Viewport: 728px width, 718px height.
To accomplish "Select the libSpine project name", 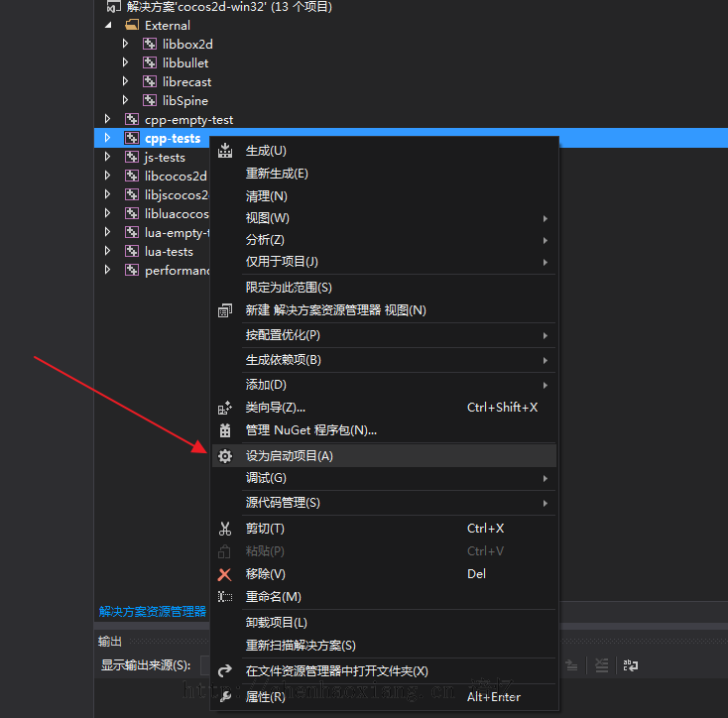I will tap(185, 101).
